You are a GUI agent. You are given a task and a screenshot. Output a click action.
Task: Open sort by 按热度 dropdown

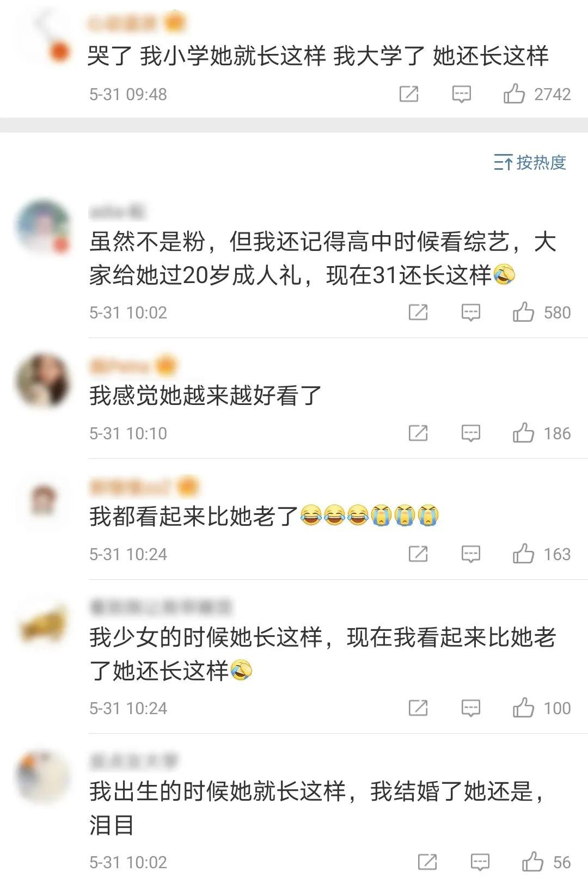[530, 162]
